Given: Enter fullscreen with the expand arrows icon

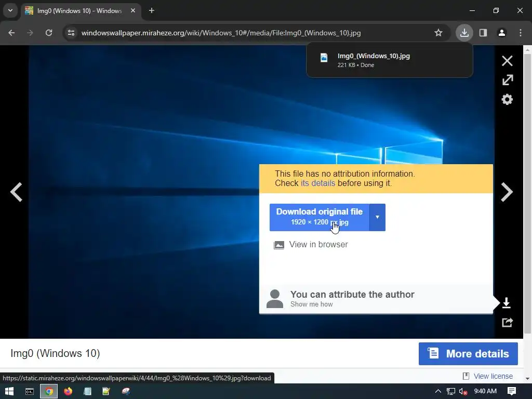Looking at the screenshot, I should [507, 80].
